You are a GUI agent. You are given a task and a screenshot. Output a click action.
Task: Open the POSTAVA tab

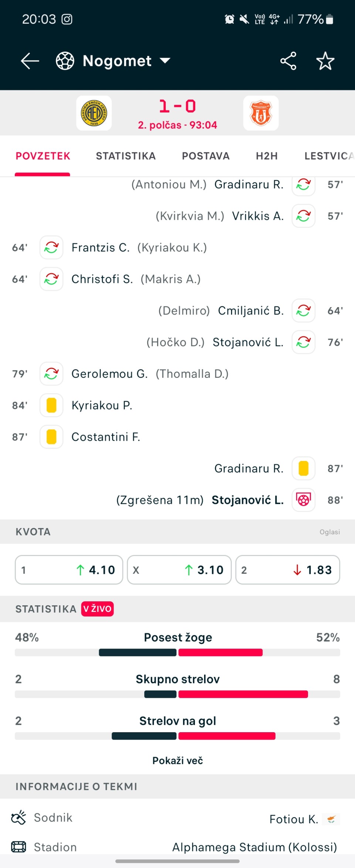[206, 156]
